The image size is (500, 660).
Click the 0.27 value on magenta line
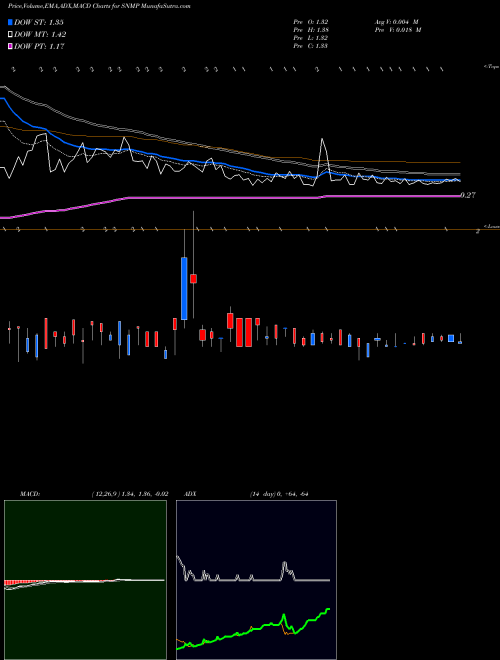point(468,195)
